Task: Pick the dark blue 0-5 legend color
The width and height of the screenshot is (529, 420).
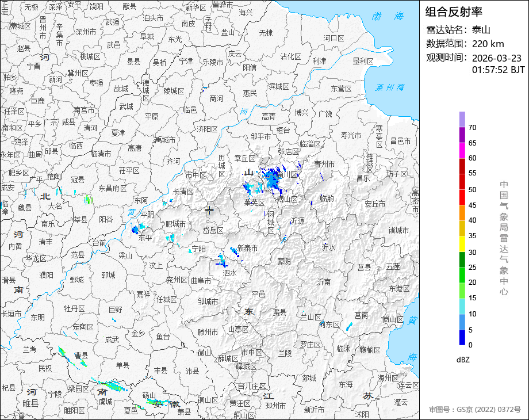Action: point(462,337)
